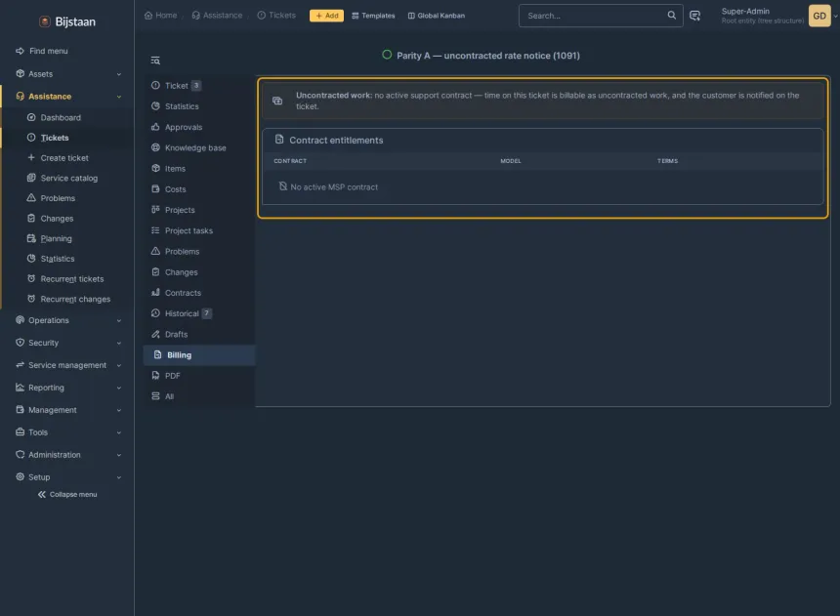Open the PDF tab

(199, 376)
